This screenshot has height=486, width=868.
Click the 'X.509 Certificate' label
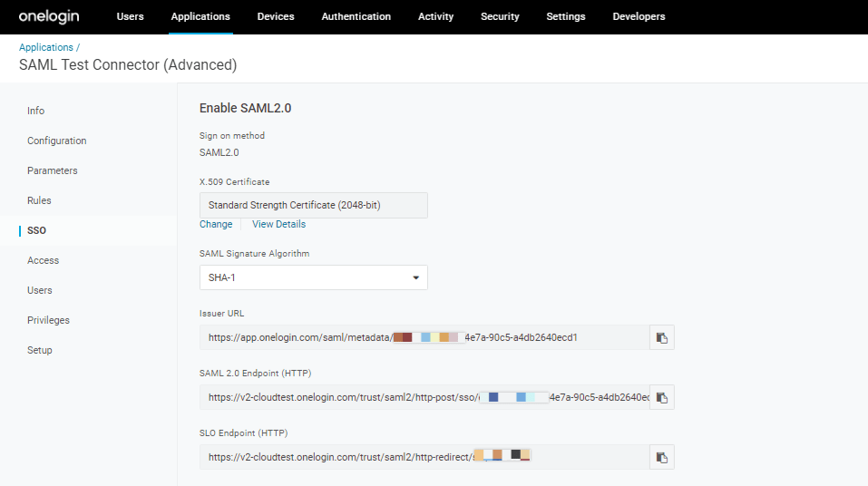[x=235, y=181]
